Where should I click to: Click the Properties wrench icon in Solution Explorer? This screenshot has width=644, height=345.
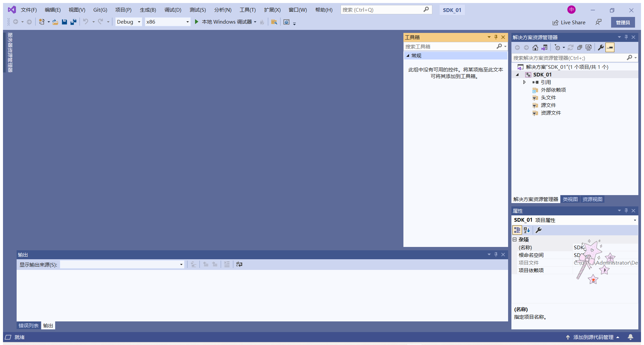600,47
